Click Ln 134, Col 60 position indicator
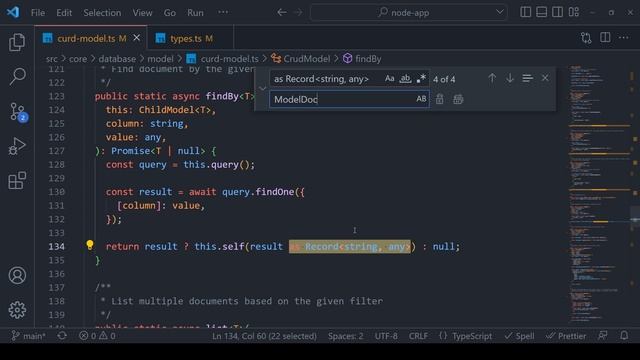Screen dimensions: 640x360 (x=264, y=336)
